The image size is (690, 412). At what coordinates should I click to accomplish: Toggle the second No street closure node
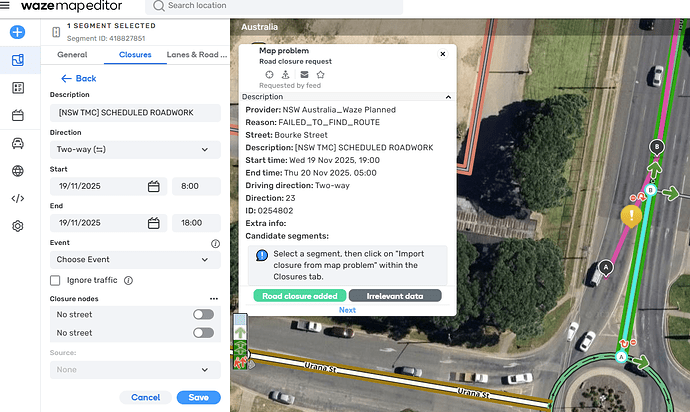pyautogui.click(x=203, y=332)
